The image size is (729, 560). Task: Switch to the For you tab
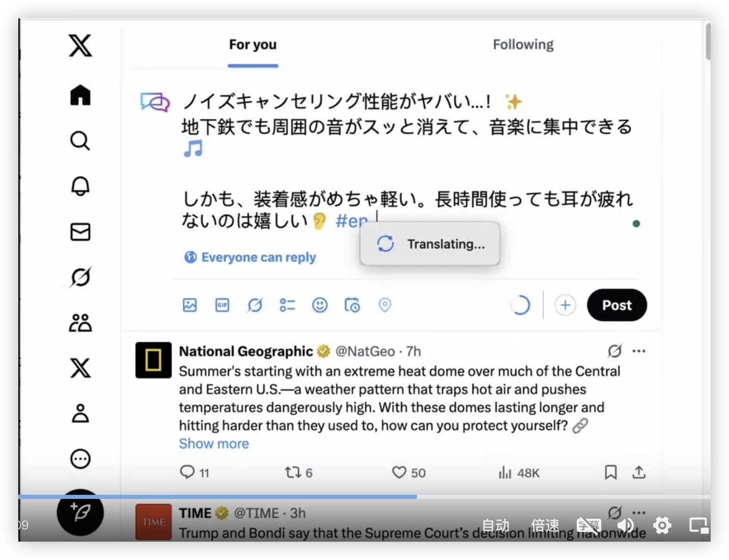[253, 45]
